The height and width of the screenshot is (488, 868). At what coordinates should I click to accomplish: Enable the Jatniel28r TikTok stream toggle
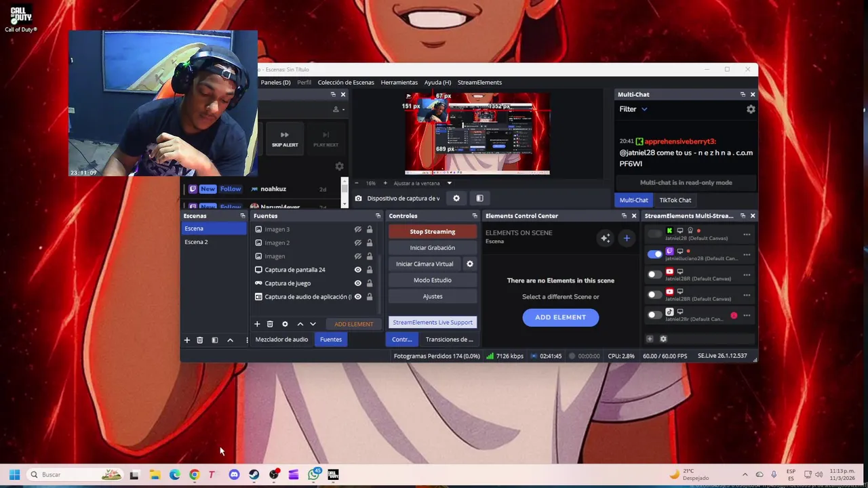654,314
